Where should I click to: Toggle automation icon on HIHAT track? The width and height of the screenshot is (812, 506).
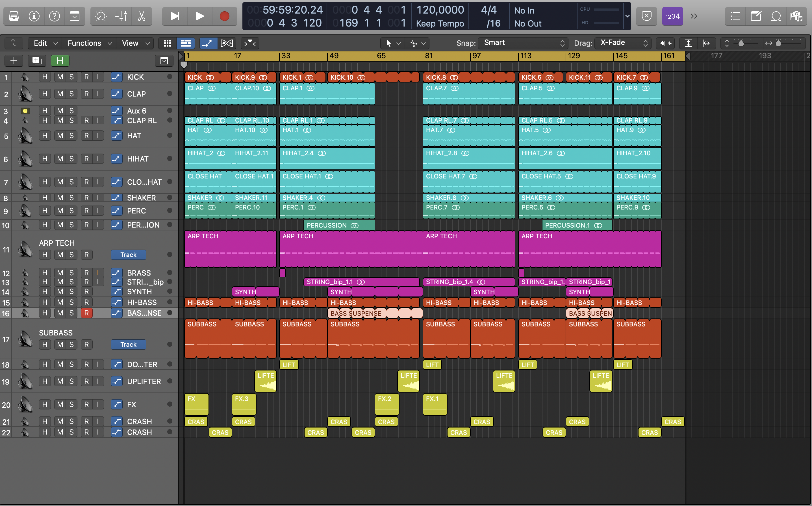pyautogui.click(x=116, y=159)
